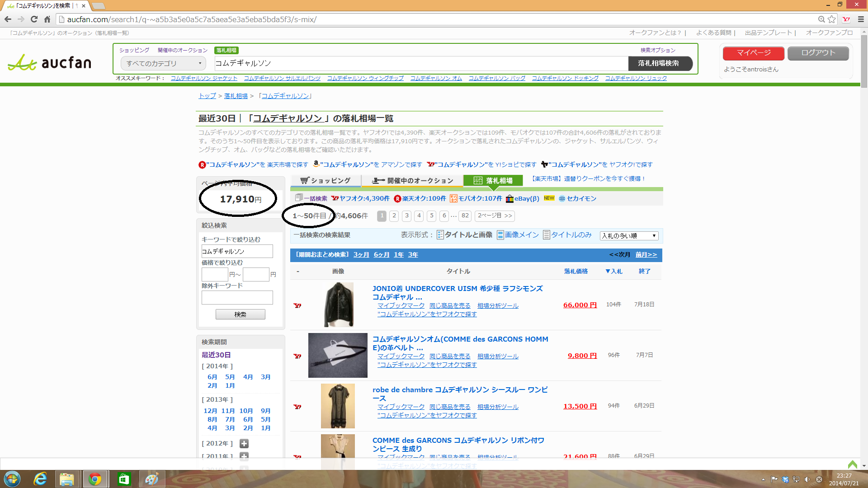Switch to 落札相場 tab

pyautogui.click(x=493, y=180)
